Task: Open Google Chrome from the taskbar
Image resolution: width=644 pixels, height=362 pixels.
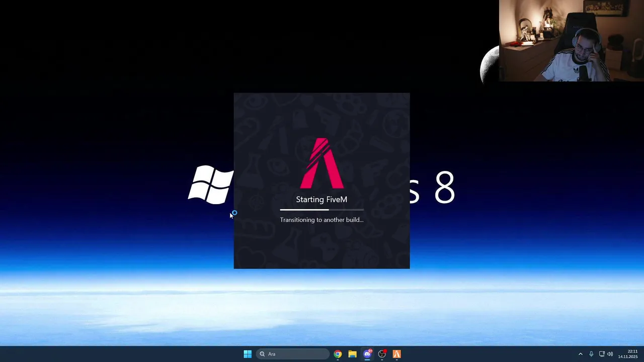Action: pyautogui.click(x=338, y=354)
